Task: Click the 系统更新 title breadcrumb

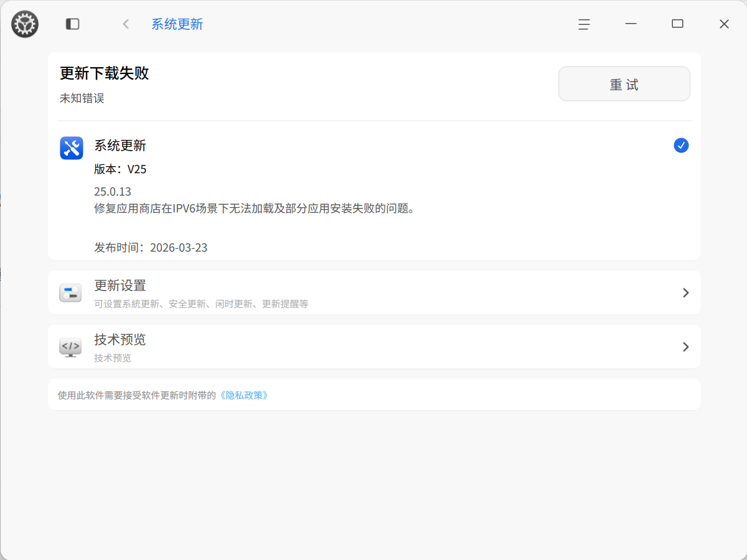Action: coord(177,24)
